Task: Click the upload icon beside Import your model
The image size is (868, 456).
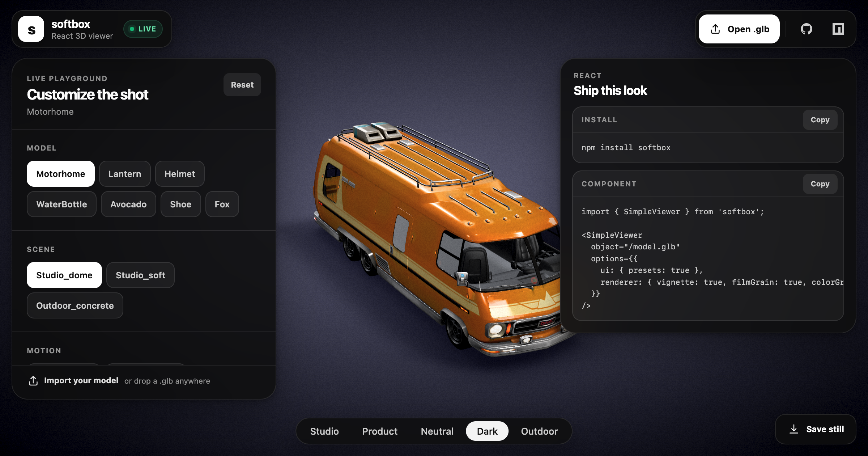Action: (x=33, y=381)
